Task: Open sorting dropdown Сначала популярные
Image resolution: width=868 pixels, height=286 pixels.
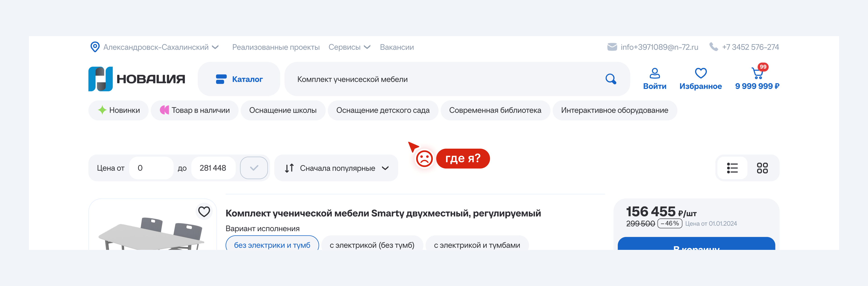Action: 337,168
